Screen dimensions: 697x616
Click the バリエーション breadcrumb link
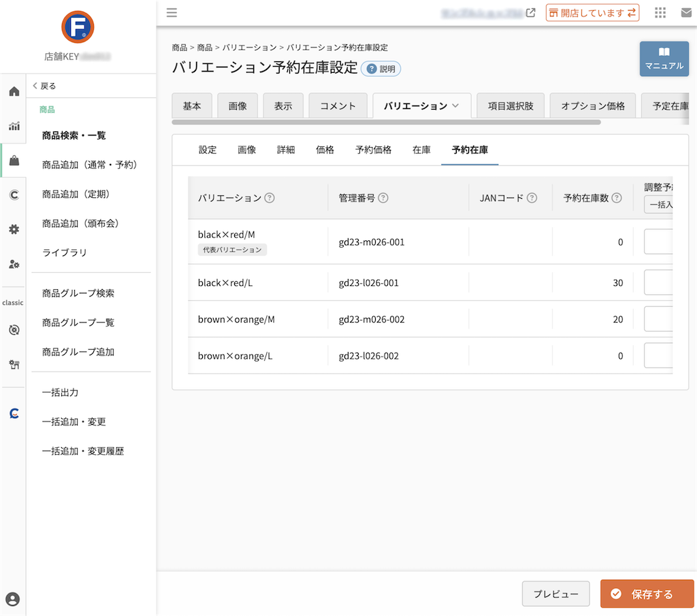[249, 48]
